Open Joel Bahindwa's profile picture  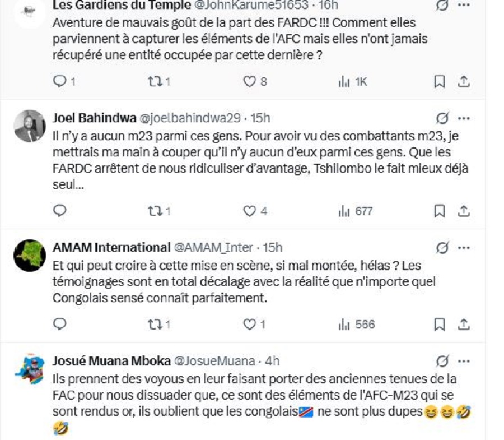(29, 126)
